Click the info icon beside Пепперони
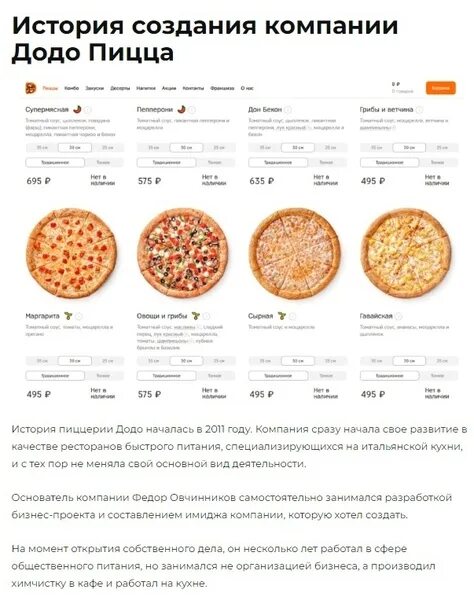The height and width of the screenshot is (604, 474). tap(192, 110)
